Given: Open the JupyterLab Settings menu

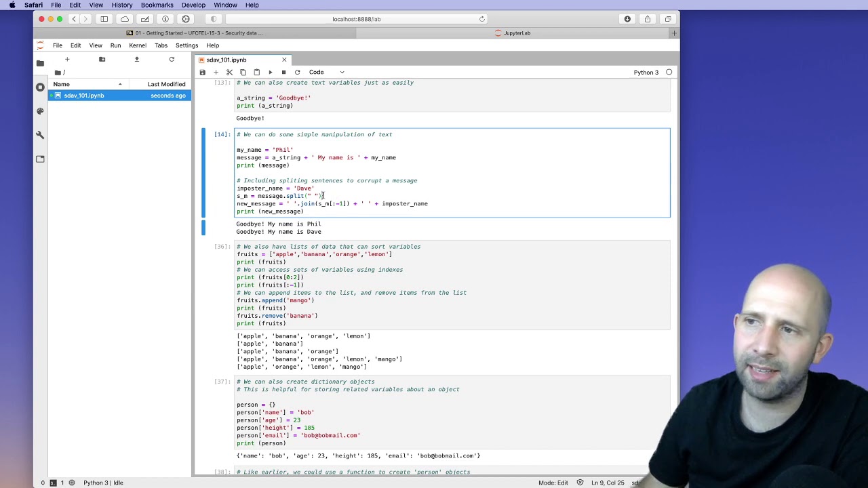Looking at the screenshot, I should [186, 45].
